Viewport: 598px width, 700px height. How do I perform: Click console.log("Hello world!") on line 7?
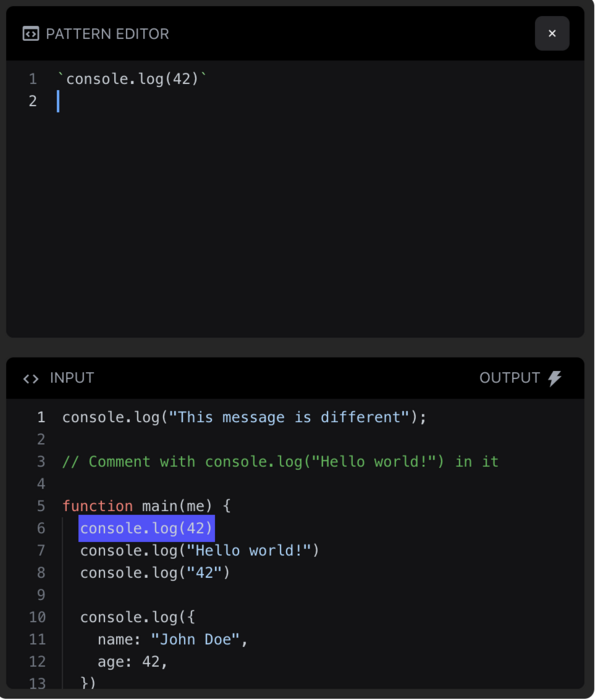[199, 550]
